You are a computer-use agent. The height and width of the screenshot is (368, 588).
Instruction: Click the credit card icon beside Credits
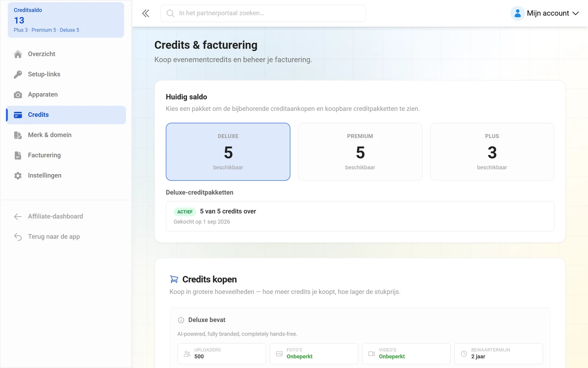coord(18,115)
